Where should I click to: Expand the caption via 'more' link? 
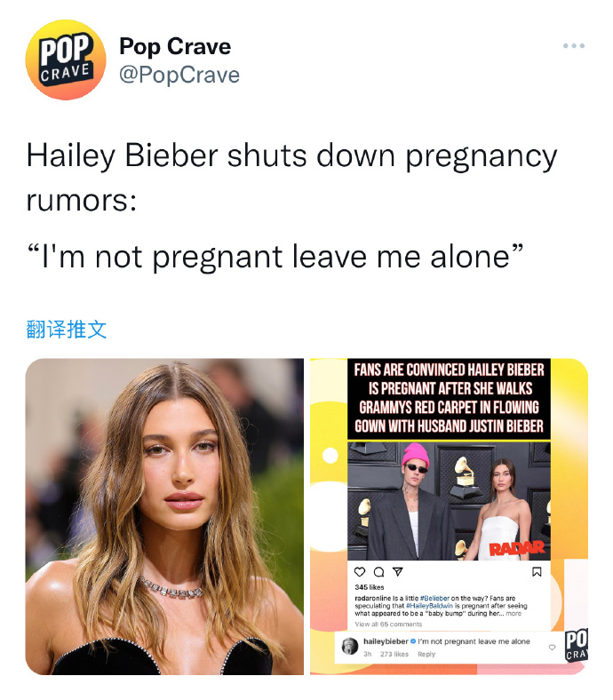pos(513,614)
